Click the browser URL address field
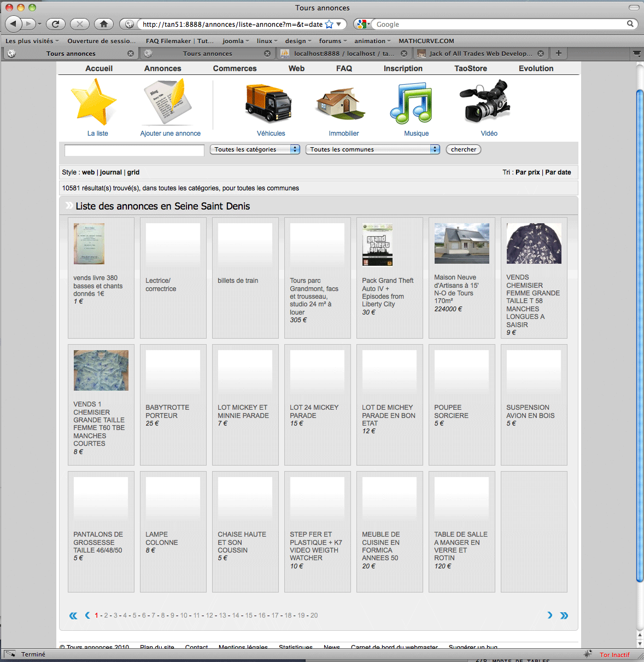Screen dimensions: 644x662 tap(232, 24)
